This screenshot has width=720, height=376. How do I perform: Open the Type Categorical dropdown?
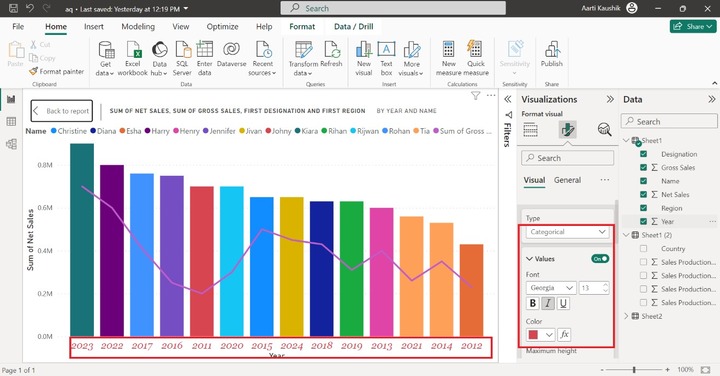click(x=568, y=232)
